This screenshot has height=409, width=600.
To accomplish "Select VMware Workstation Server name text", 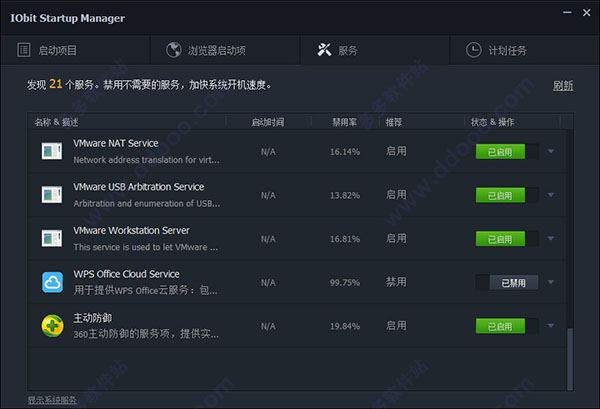I will coord(131,230).
